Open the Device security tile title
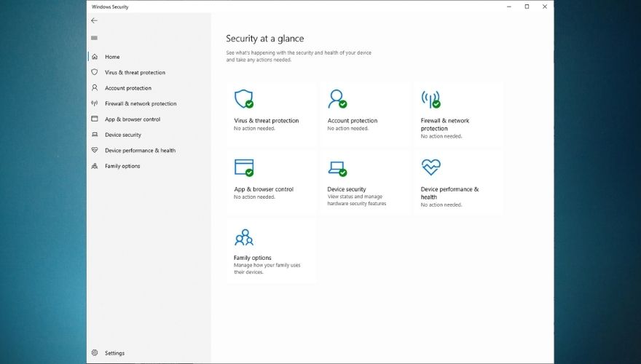Viewport: 641px width, 364px height. click(x=347, y=189)
